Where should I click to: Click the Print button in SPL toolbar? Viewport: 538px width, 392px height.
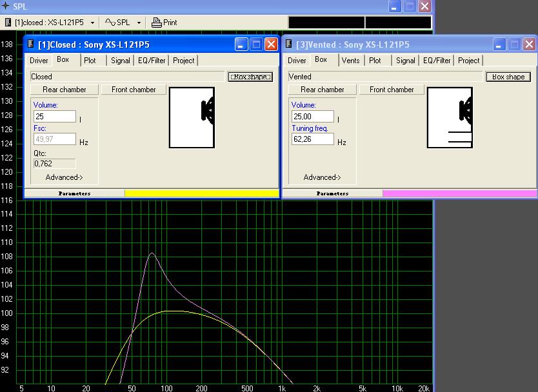(x=164, y=23)
